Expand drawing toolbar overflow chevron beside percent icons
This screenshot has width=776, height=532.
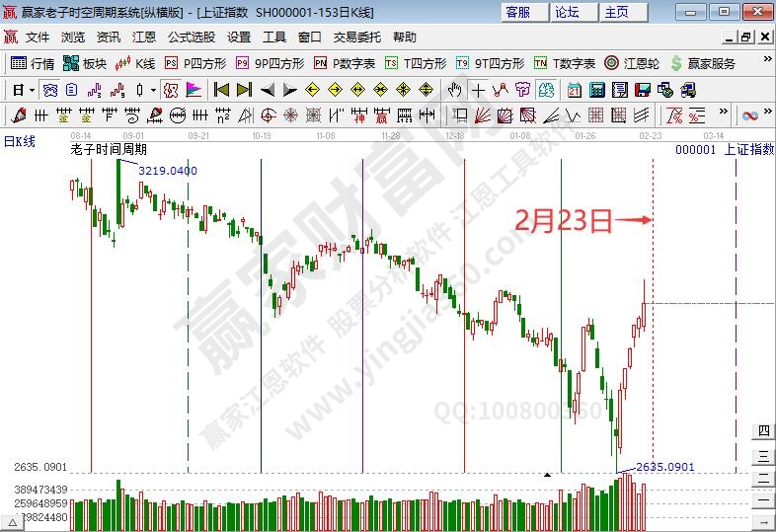tap(723, 111)
